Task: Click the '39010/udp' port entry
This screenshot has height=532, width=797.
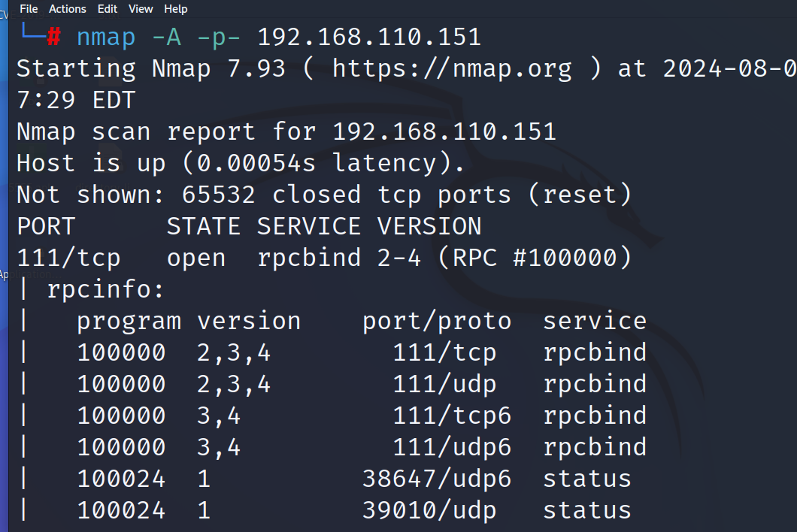Action: pos(429,511)
